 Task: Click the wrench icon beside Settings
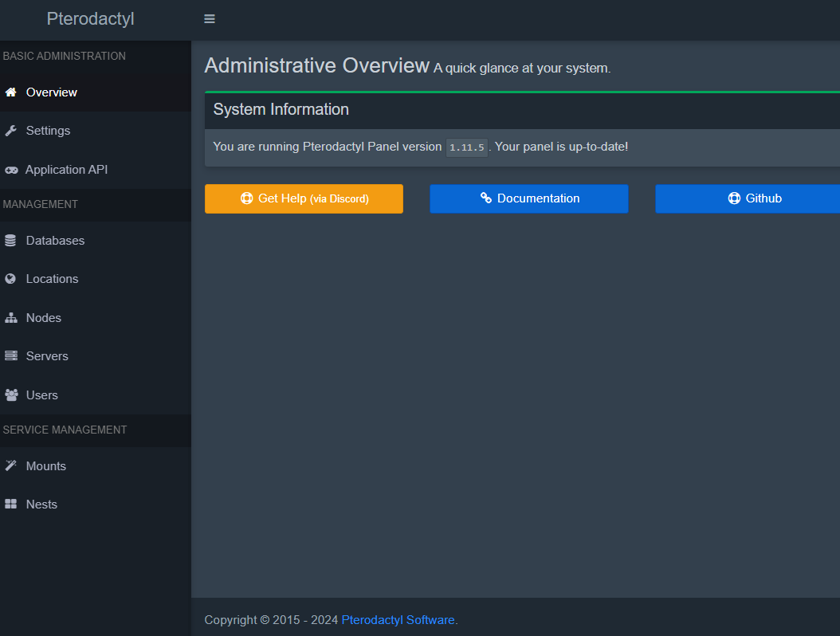pyautogui.click(x=10, y=131)
